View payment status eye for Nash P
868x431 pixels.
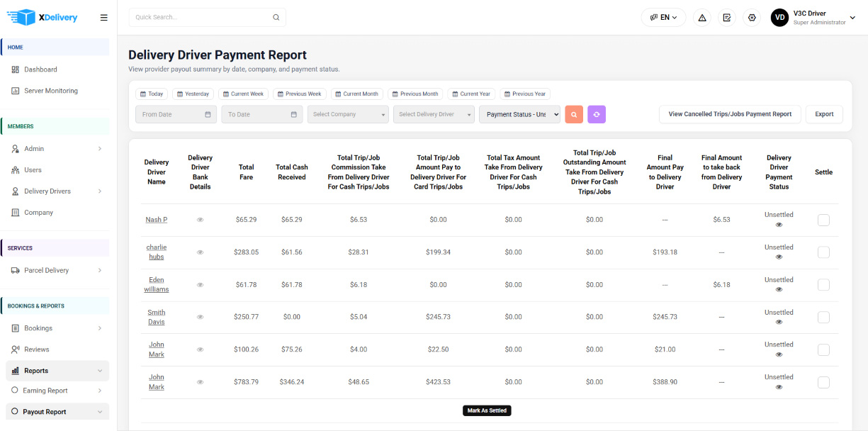click(779, 225)
